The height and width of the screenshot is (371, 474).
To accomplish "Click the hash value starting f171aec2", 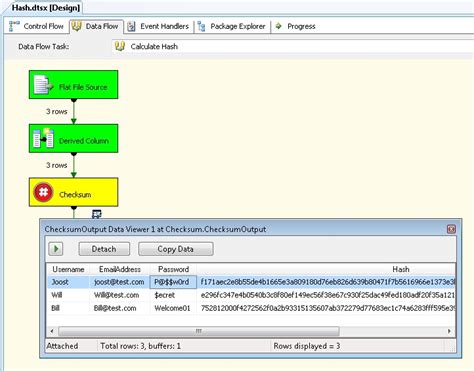I will [x=327, y=282].
